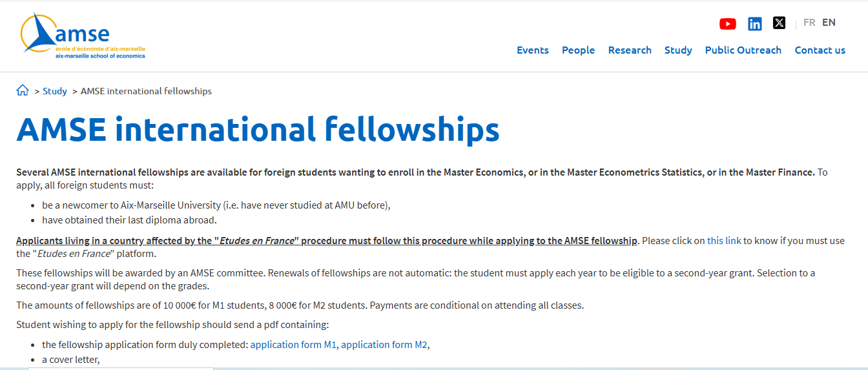Image resolution: width=868 pixels, height=370 pixels.
Task: Download the application form M1
Action: tap(294, 345)
